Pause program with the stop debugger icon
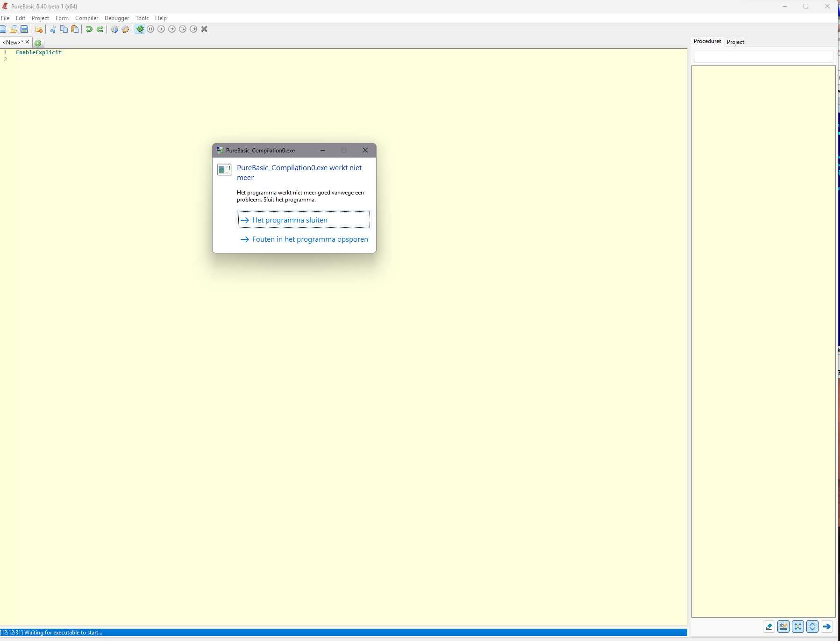Screen dimensions: 840x641 150,29
